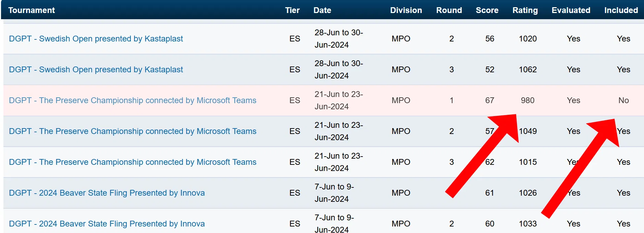Click the Tier column header
644x233 pixels.
tap(292, 10)
